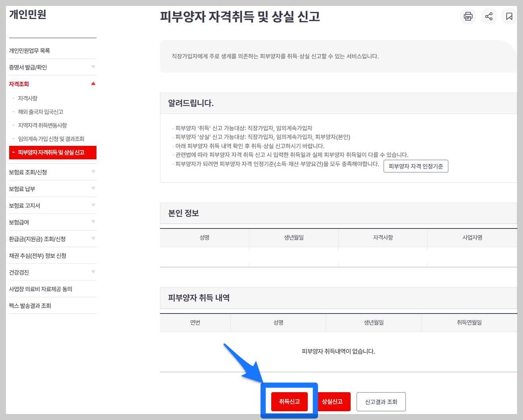Open the 보험료 고지서 dropdown

tap(52, 205)
